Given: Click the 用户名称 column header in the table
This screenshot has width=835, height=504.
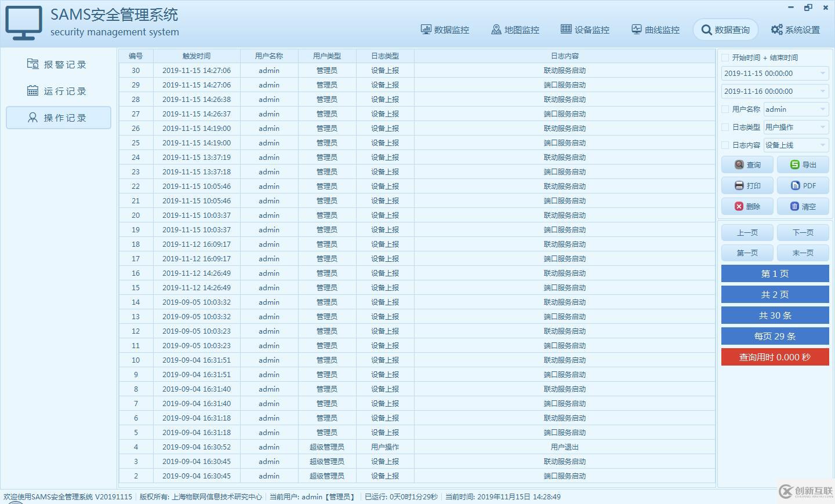Looking at the screenshot, I should (269, 56).
